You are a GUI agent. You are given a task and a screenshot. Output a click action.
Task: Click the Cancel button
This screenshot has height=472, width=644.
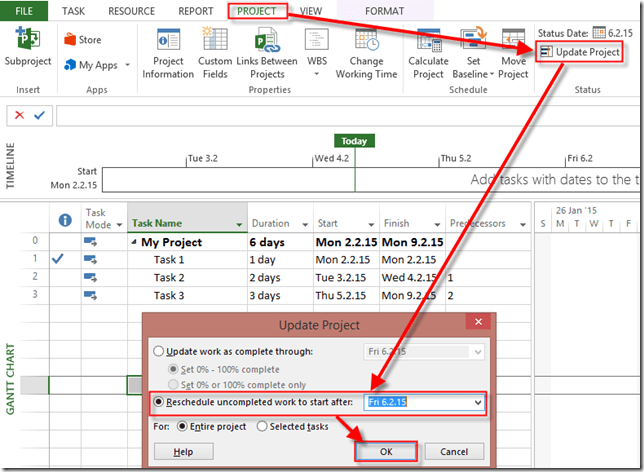(x=453, y=452)
